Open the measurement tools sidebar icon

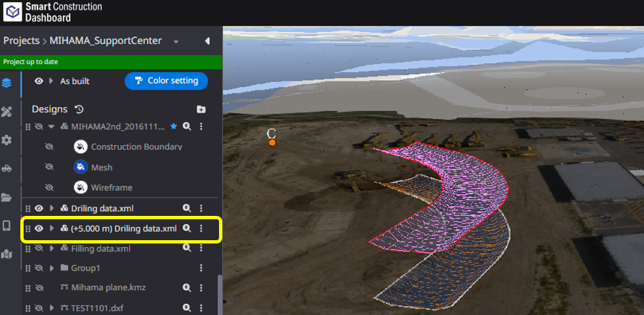coord(7,112)
